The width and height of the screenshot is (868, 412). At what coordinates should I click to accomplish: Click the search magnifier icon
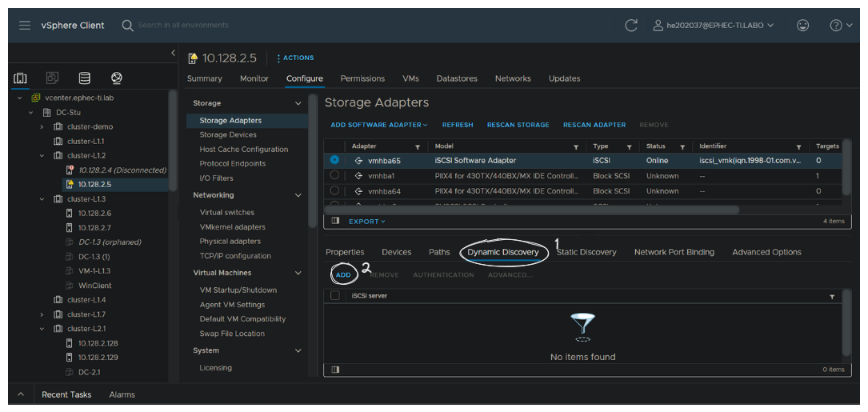click(x=127, y=26)
